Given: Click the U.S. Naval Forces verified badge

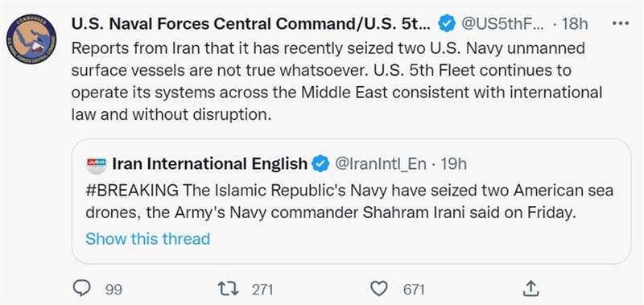Looking at the screenshot, I should pos(447,24).
